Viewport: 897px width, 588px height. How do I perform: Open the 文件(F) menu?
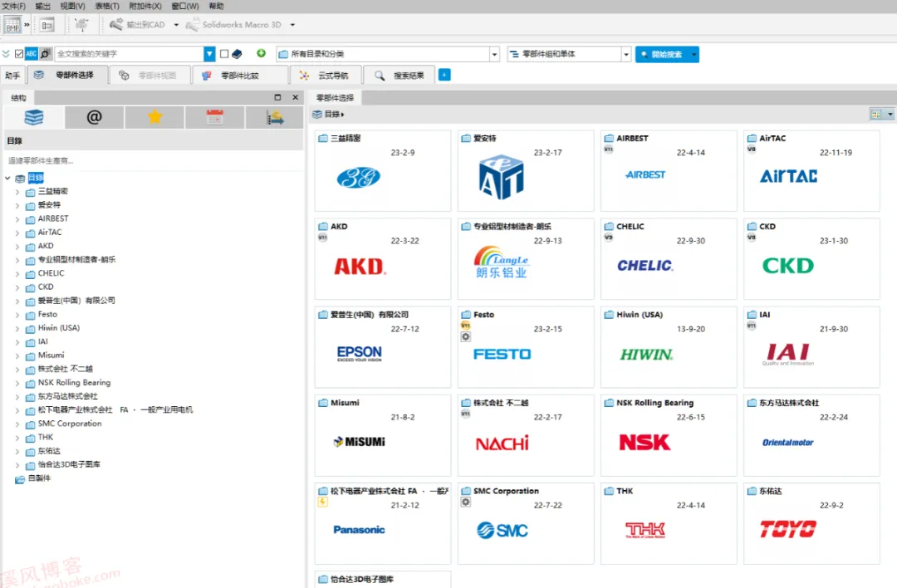tap(14, 7)
